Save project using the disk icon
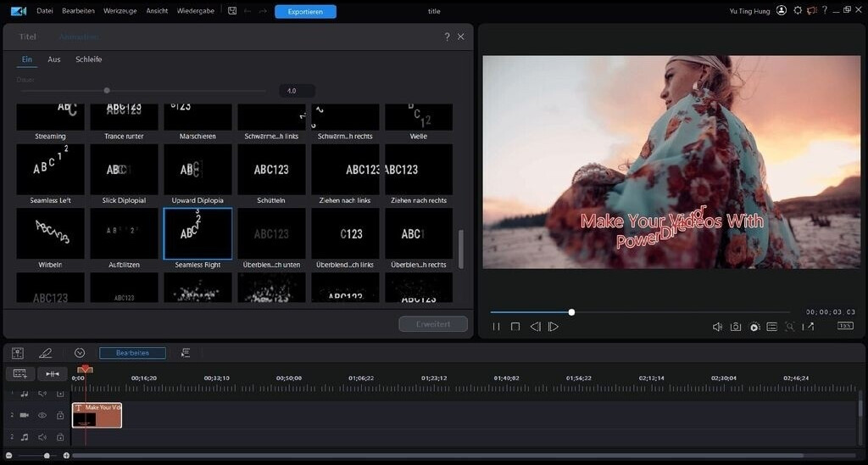The image size is (868, 465). (232, 11)
